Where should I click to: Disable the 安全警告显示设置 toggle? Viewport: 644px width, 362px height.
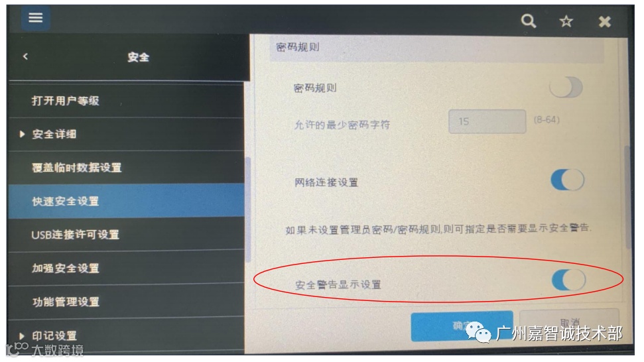click(568, 280)
